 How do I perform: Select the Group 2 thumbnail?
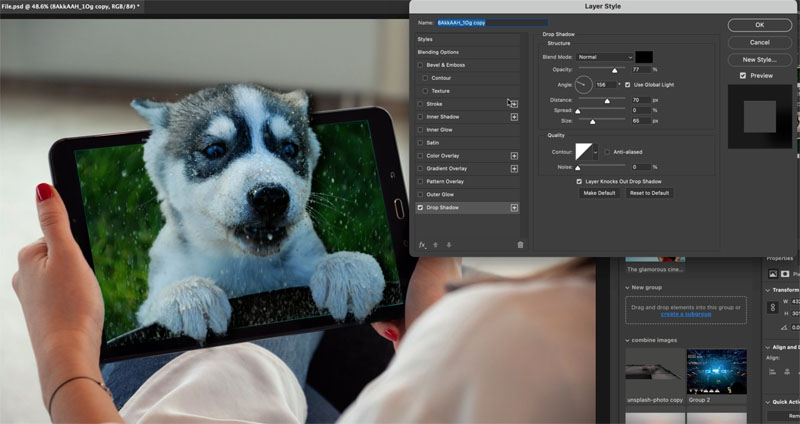pos(716,371)
